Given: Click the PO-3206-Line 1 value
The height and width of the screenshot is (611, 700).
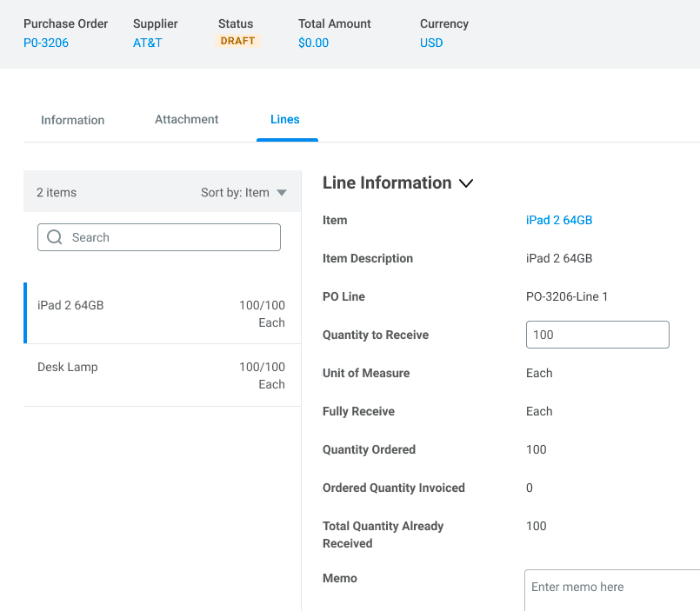Looking at the screenshot, I should [x=567, y=296].
